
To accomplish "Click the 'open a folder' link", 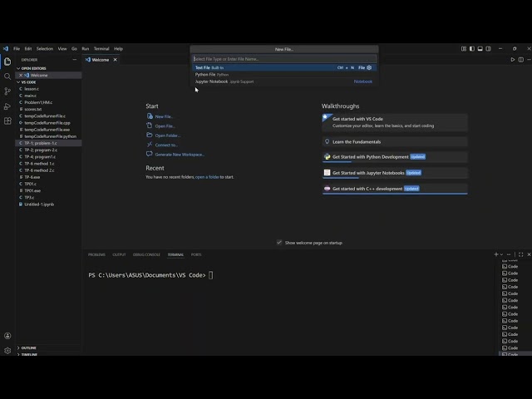I will [x=207, y=177].
